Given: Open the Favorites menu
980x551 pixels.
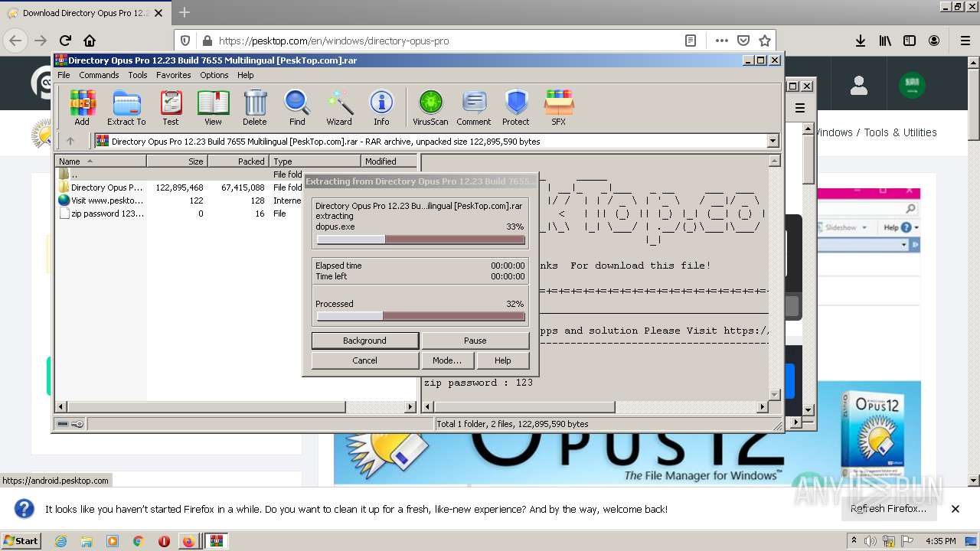Looking at the screenshot, I should 174,75.
